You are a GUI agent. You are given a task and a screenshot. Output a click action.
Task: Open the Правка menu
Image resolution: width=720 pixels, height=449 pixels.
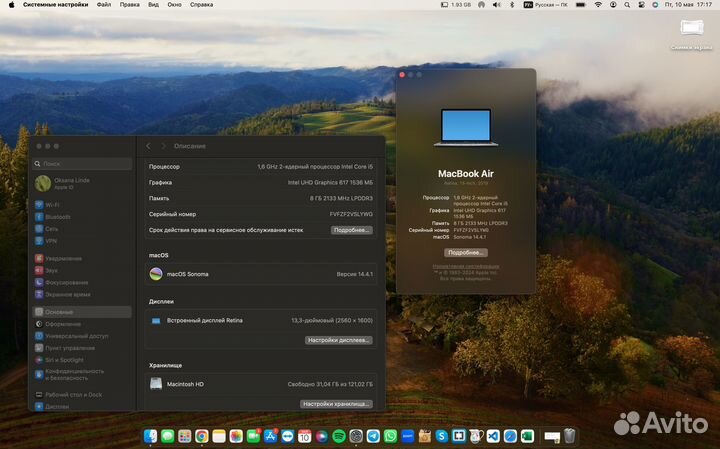coord(129,5)
